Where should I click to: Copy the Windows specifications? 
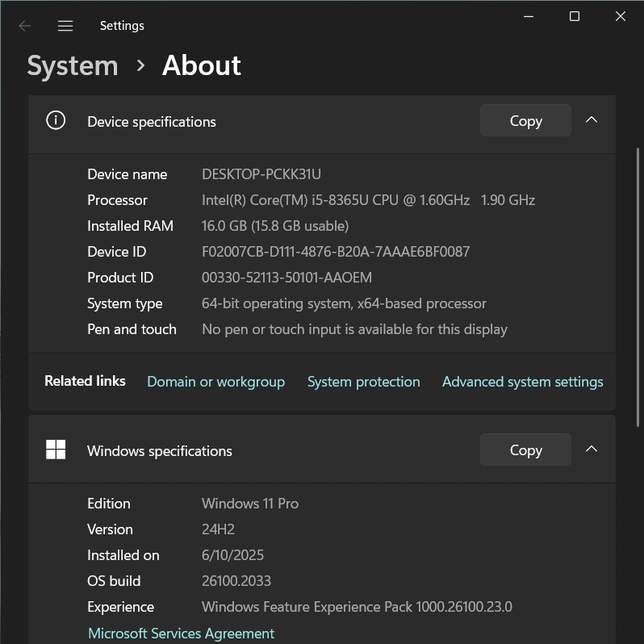(525, 450)
